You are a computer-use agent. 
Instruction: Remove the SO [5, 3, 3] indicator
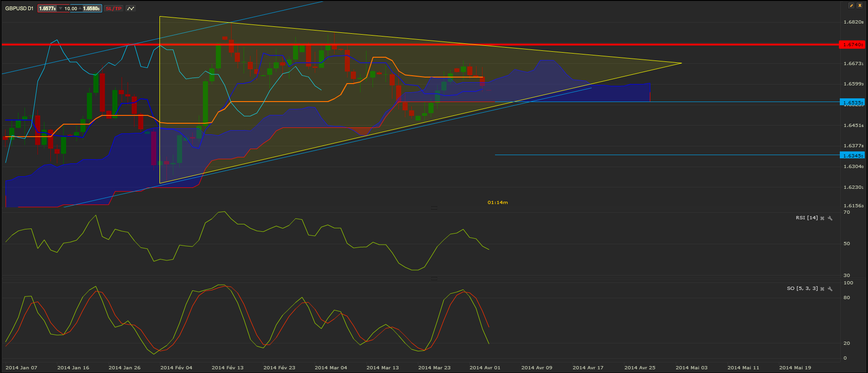(822, 289)
